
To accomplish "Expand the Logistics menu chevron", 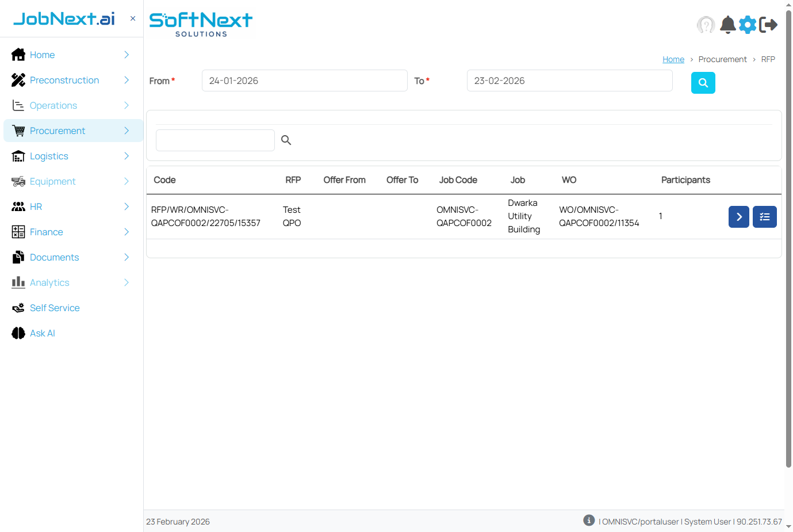I will (127, 156).
